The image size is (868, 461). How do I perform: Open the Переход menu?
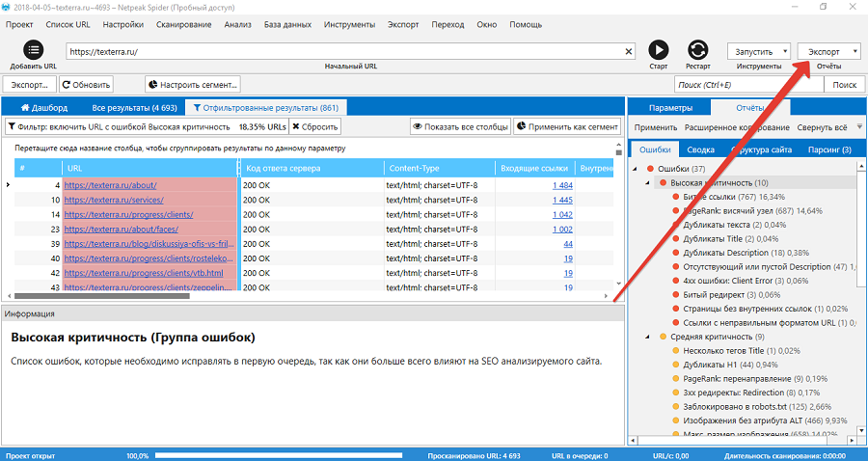pyautogui.click(x=448, y=24)
